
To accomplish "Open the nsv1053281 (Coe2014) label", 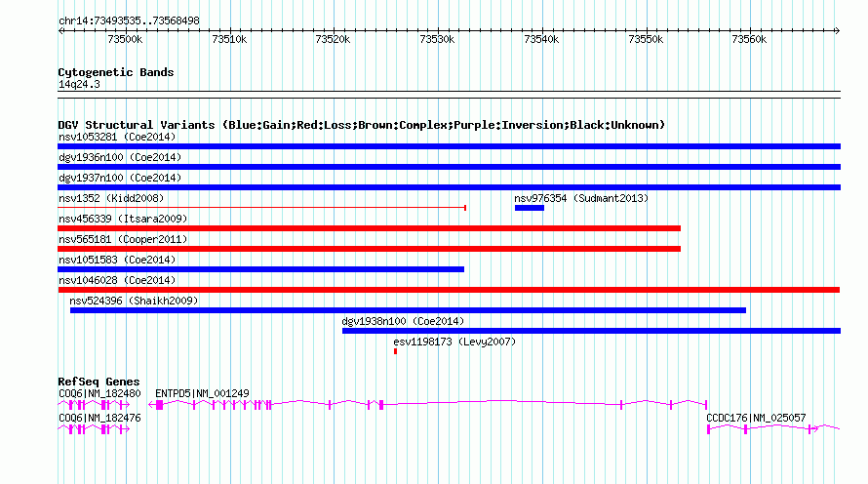I will coord(117,137).
